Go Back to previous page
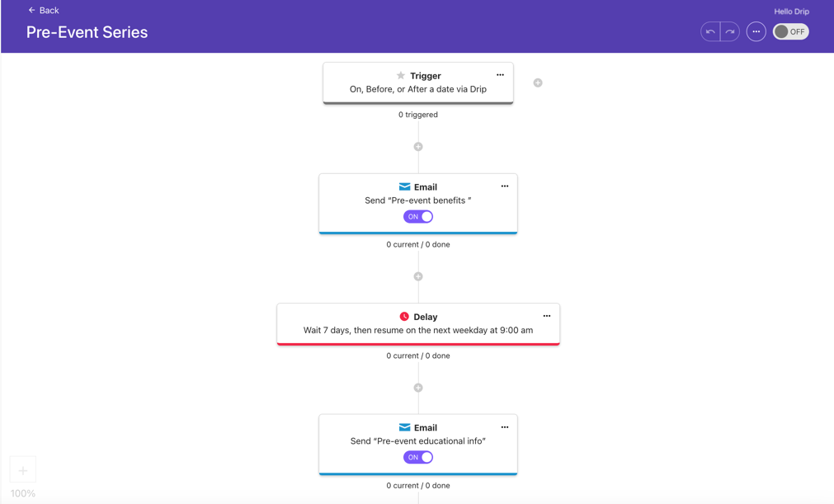Screen dimensions: 834x504 point(44,10)
